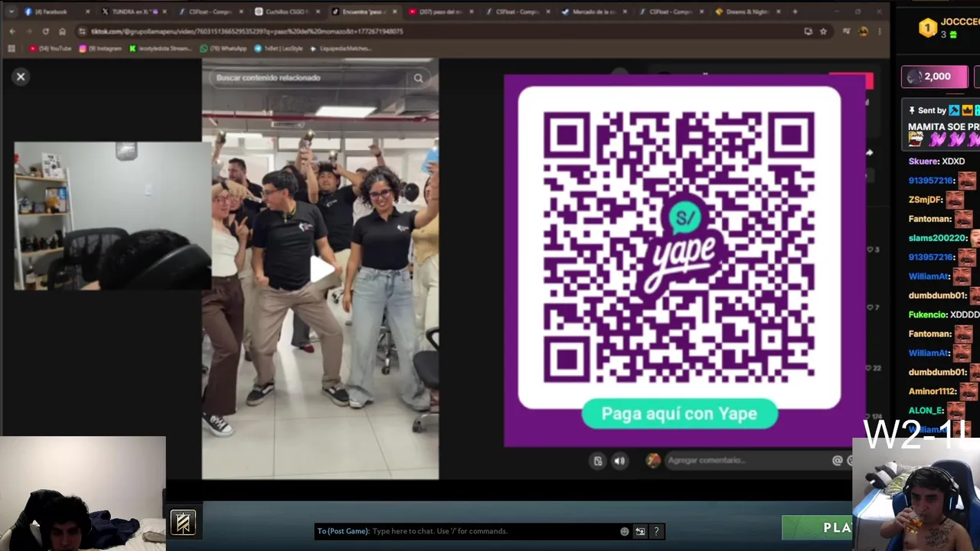Click the install app icon in address bar
Viewport: 980px width, 551px height.
tap(808, 31)
